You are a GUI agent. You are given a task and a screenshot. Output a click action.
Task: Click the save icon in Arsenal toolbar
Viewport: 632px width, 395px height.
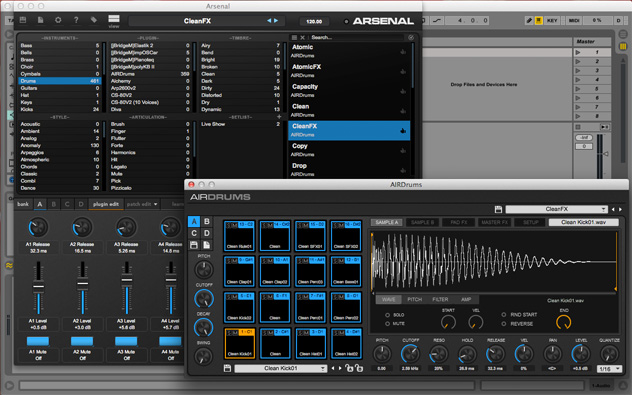tap(23, 20)
